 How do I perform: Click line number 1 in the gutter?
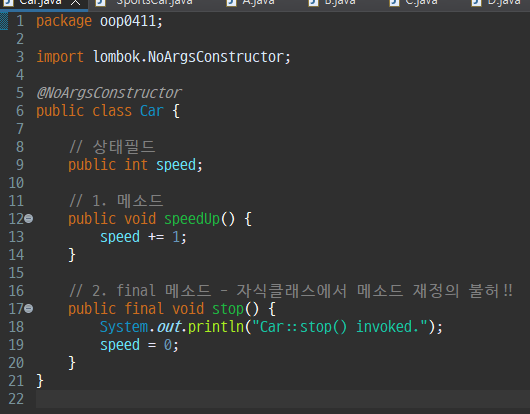click(x=20, y=21)
